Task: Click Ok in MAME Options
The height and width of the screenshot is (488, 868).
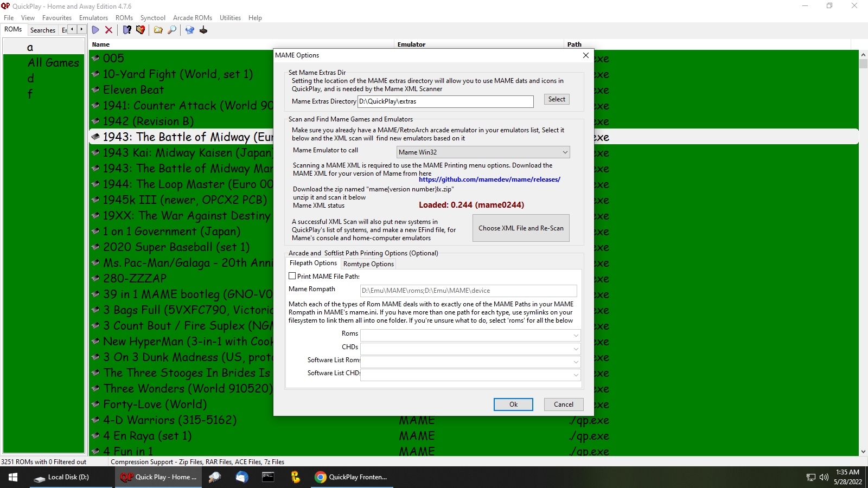Action: 513,404
